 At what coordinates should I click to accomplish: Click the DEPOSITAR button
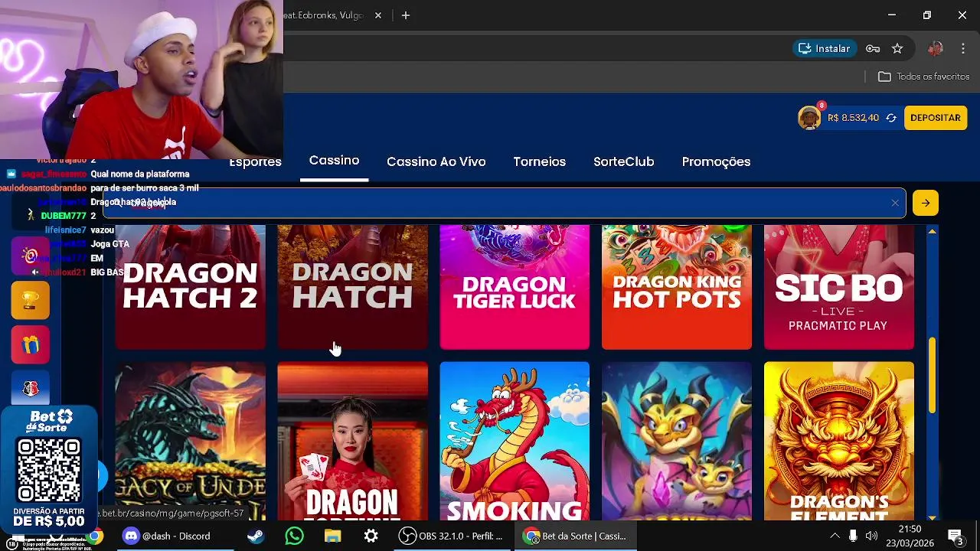[x=935, y=118]
